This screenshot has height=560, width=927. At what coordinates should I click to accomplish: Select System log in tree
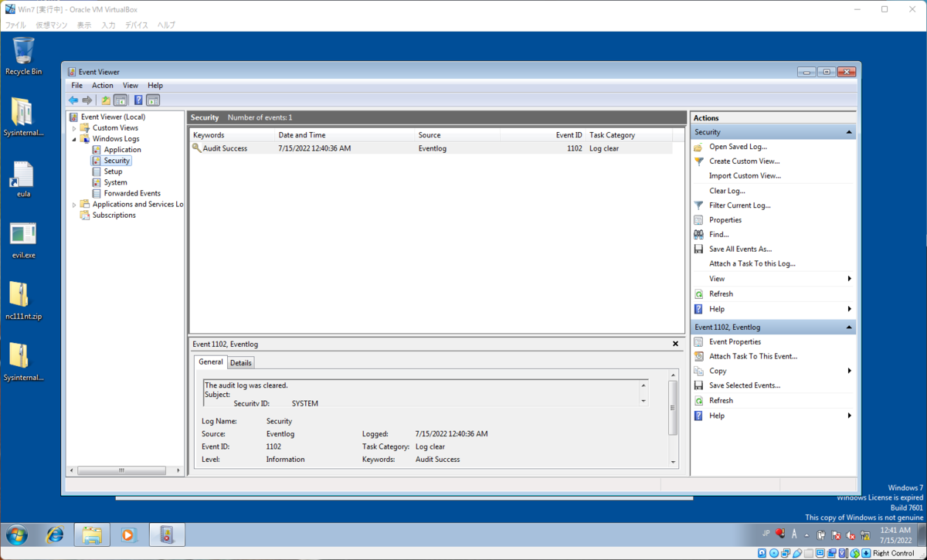(115, 182)
